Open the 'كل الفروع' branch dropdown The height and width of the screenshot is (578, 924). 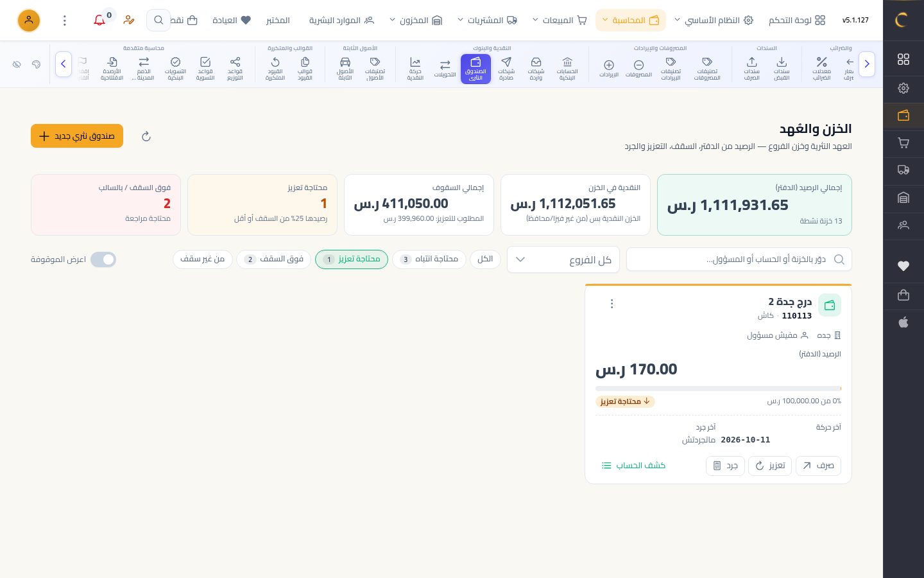click(x=563, y=259)
